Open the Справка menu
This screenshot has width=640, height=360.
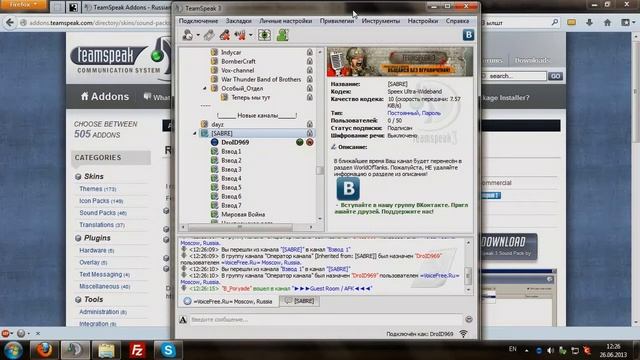[x=457, y=21]
